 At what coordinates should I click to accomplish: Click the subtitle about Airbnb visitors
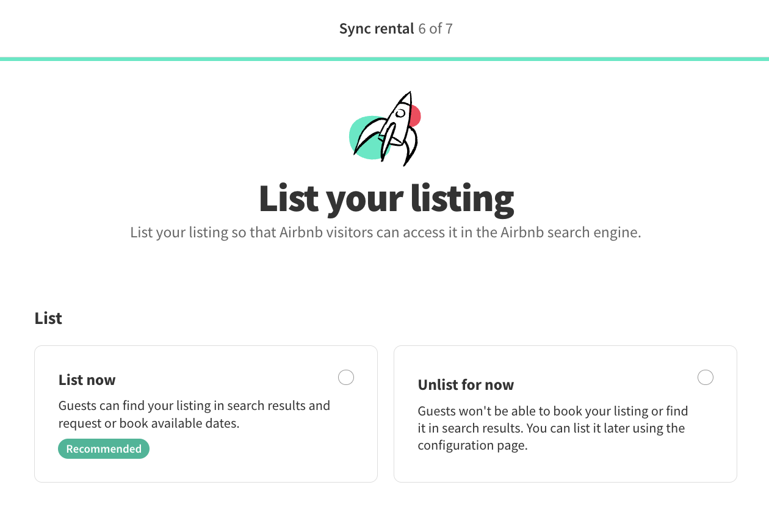tap(386, 232)
